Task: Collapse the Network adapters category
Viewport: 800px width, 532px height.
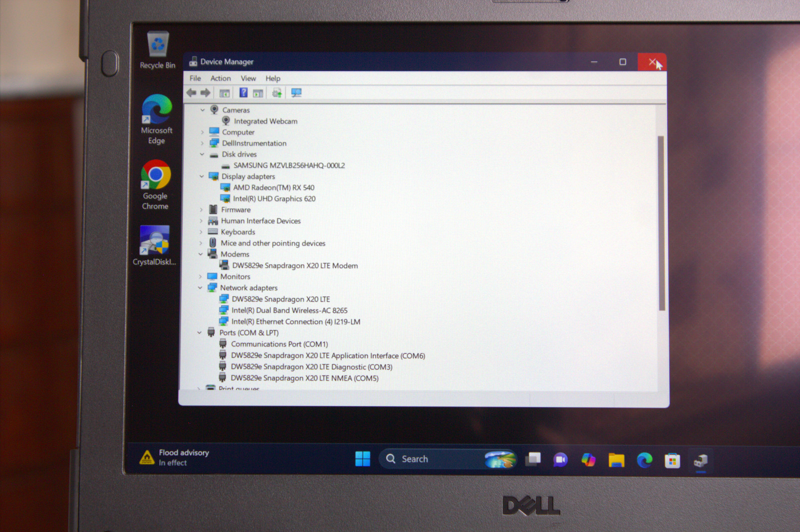Action: (200, 288)
